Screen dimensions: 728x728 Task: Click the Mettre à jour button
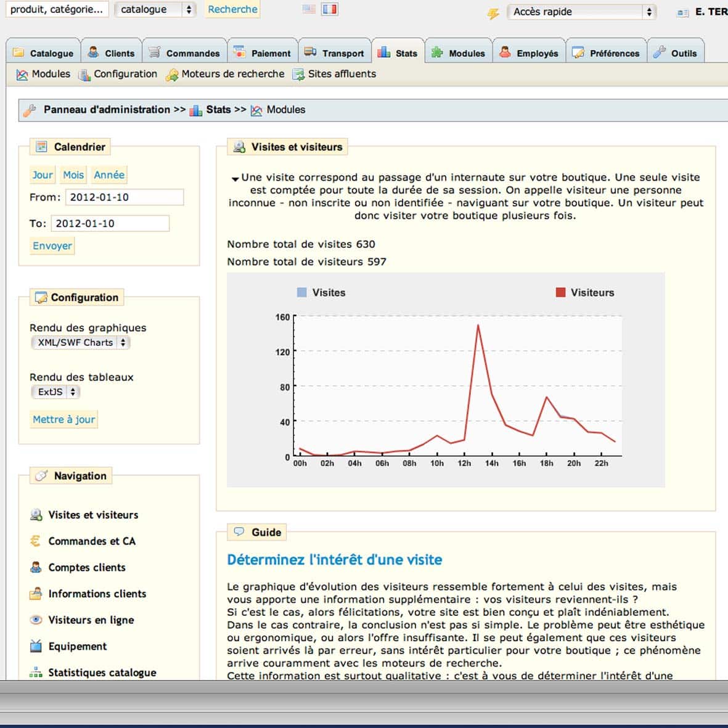[x=64, y=420]
